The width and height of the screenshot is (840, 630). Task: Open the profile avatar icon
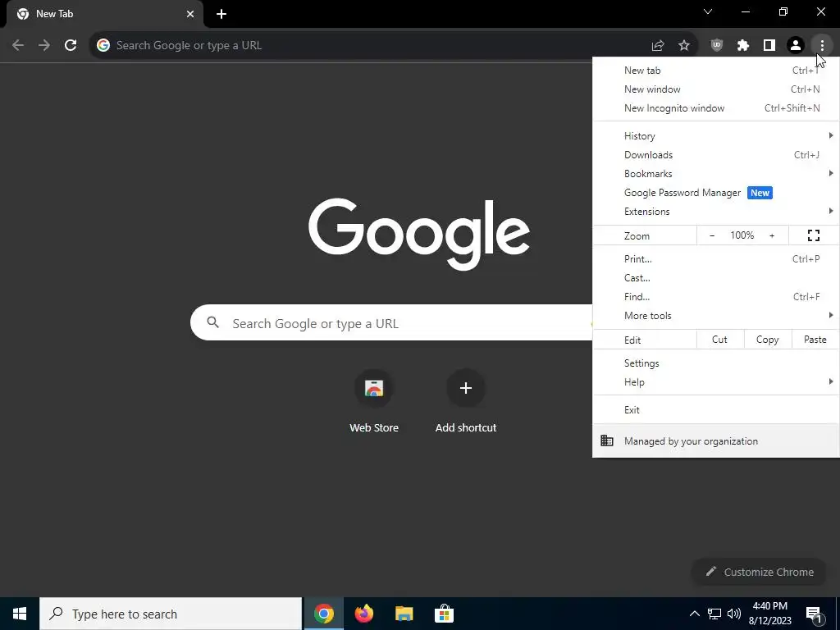[x=796, y=45]
